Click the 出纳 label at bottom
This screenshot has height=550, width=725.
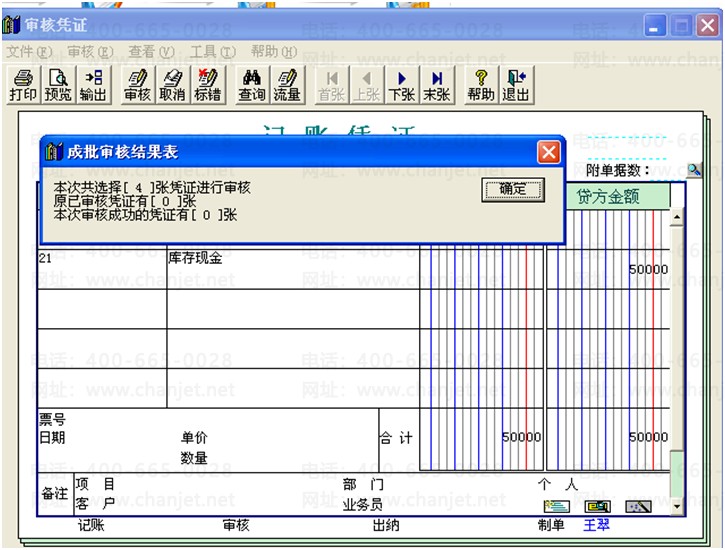pos(386,525)
